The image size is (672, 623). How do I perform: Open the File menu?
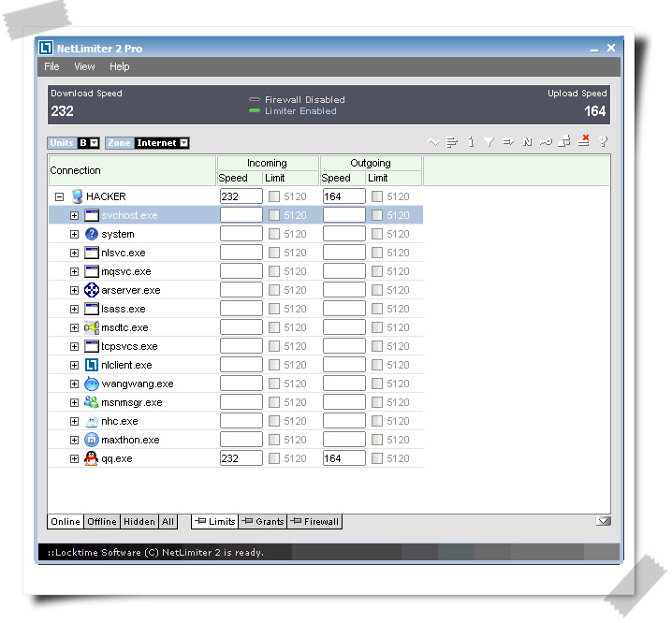[51, 66]
